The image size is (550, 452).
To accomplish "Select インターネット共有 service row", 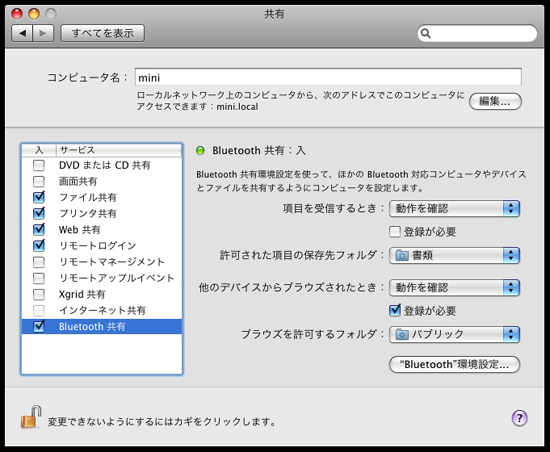I will tap(102, 310).
